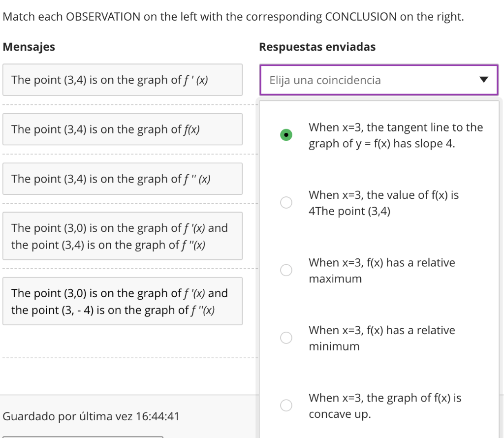Choose the value of f(x) is 4 answer
This screenshot has width=504, height=438.
coord(286,202)
